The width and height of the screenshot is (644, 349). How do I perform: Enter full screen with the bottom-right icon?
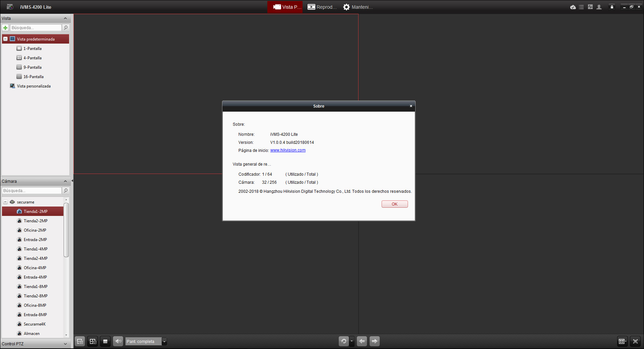(635, 341)
